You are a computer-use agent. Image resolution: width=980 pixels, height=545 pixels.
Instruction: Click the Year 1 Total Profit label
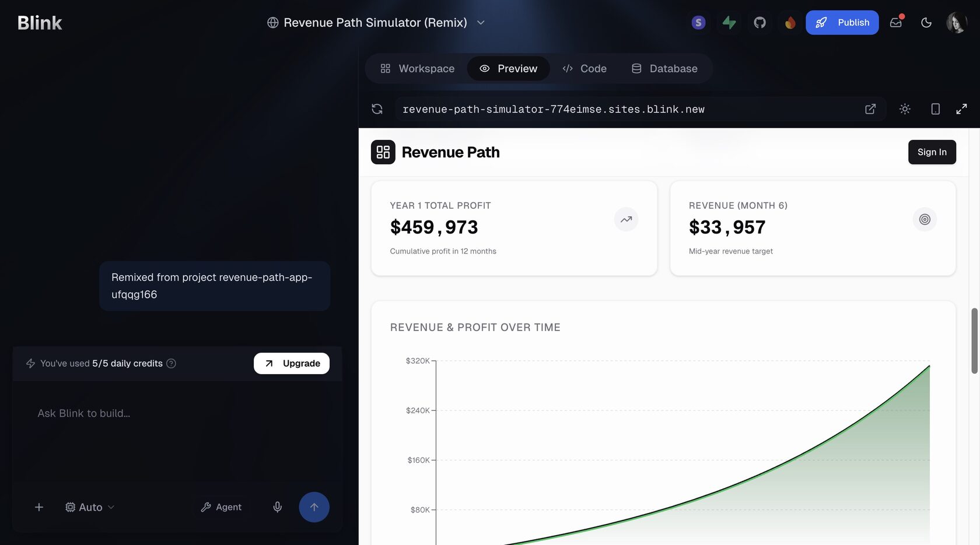point(440,206)
